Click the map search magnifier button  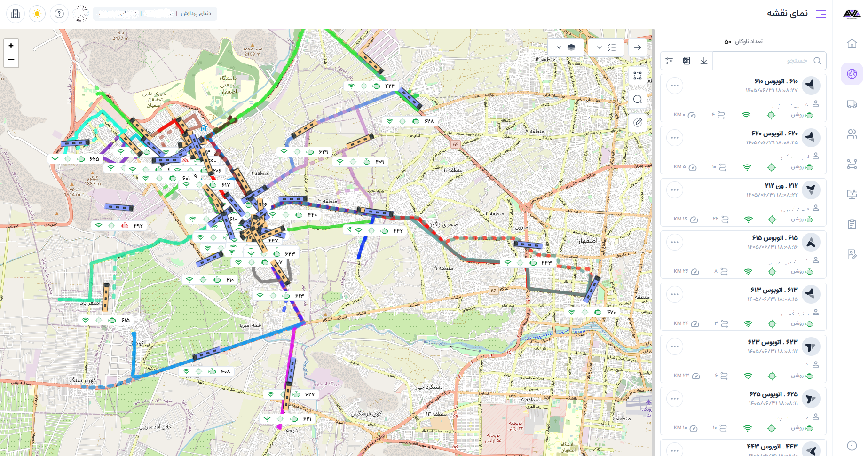pyautogui.click(x=638, y=99)
